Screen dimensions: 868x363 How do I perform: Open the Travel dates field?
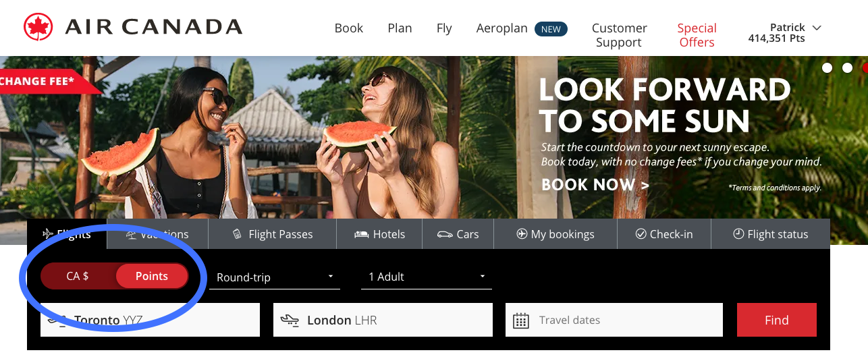click(x=614, y=320)
